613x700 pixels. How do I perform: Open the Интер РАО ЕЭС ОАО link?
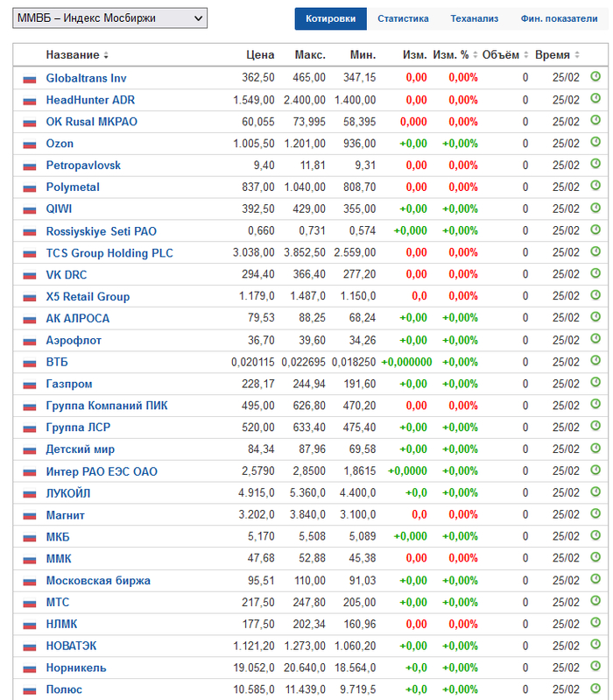[102, 472]
